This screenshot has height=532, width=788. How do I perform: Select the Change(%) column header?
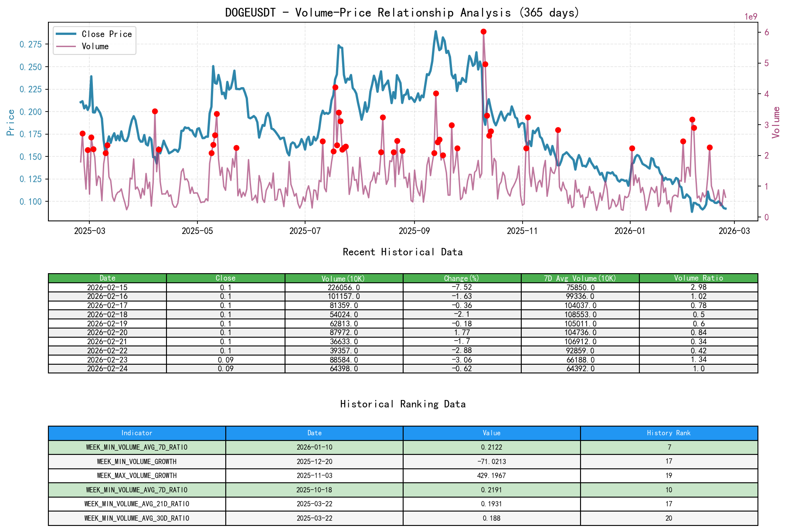coord(461,278)
